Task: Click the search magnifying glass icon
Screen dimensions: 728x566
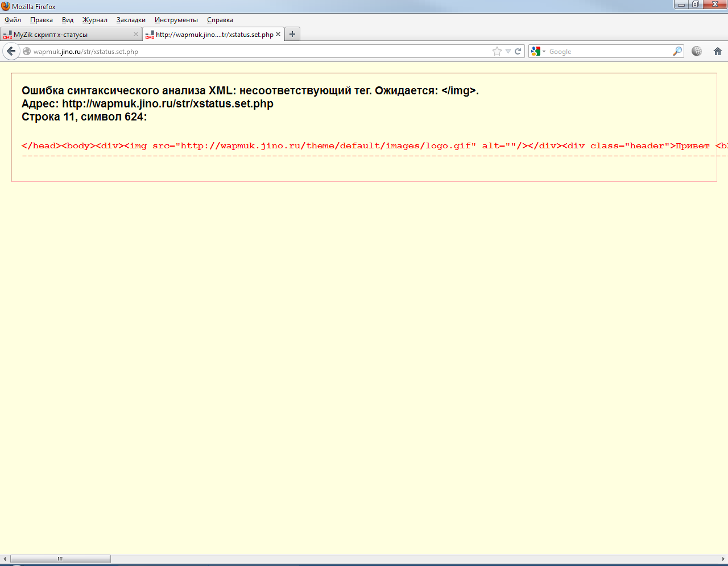Action: [x=677, y=51]
